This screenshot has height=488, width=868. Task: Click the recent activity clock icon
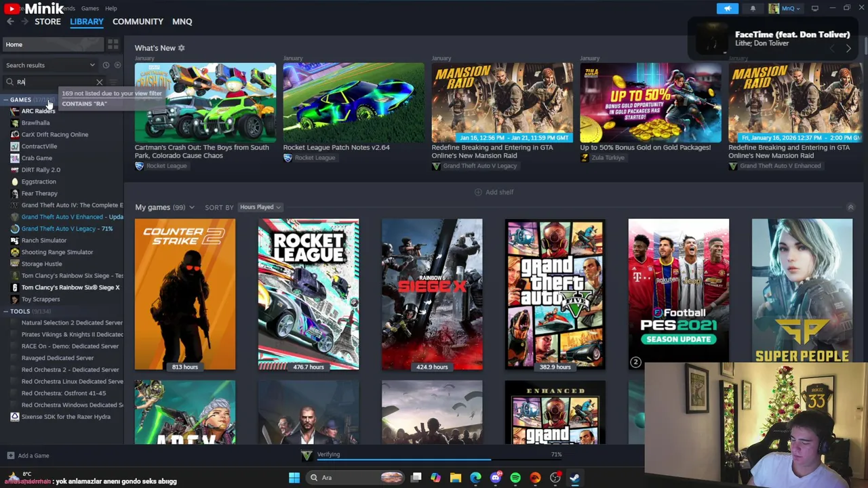tap(106, 65)
